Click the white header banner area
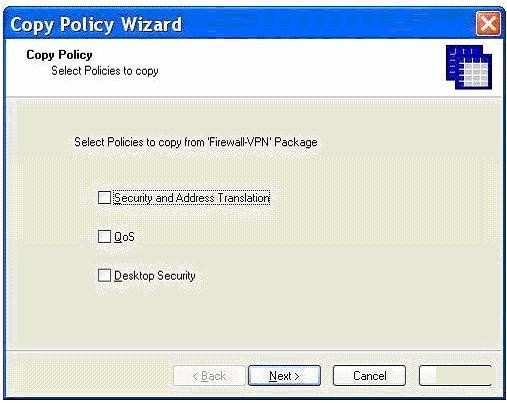 (253, 68)
